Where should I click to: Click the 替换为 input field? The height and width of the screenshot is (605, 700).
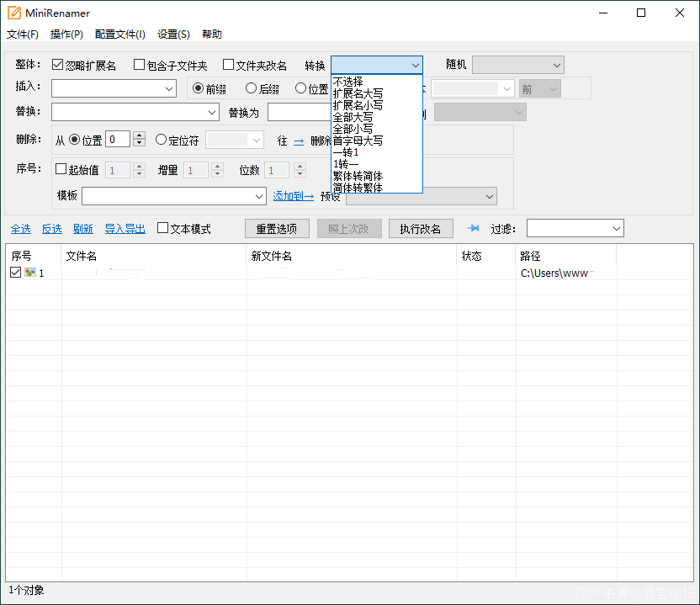pyautogui.click(x=300, y=112)
